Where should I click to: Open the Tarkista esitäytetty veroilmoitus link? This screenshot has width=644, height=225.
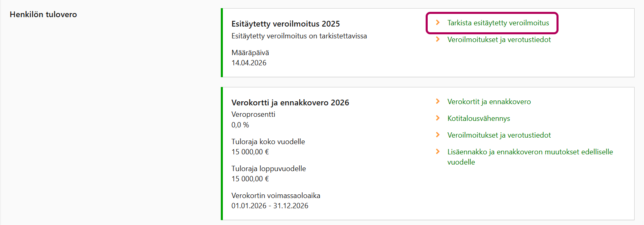pyautogui.click(x=498, y=23)
